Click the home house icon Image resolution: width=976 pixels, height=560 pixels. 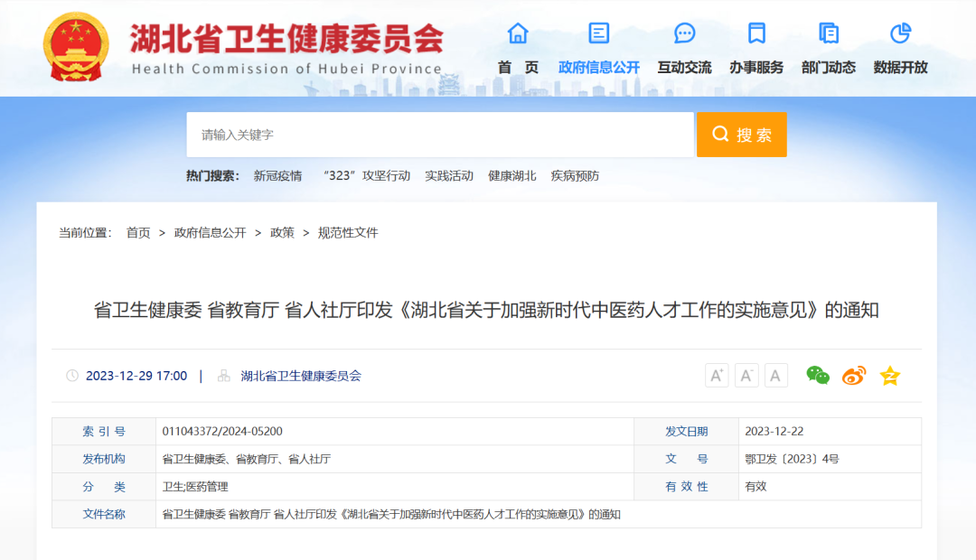pyautogui.click(x=517, y=33)
